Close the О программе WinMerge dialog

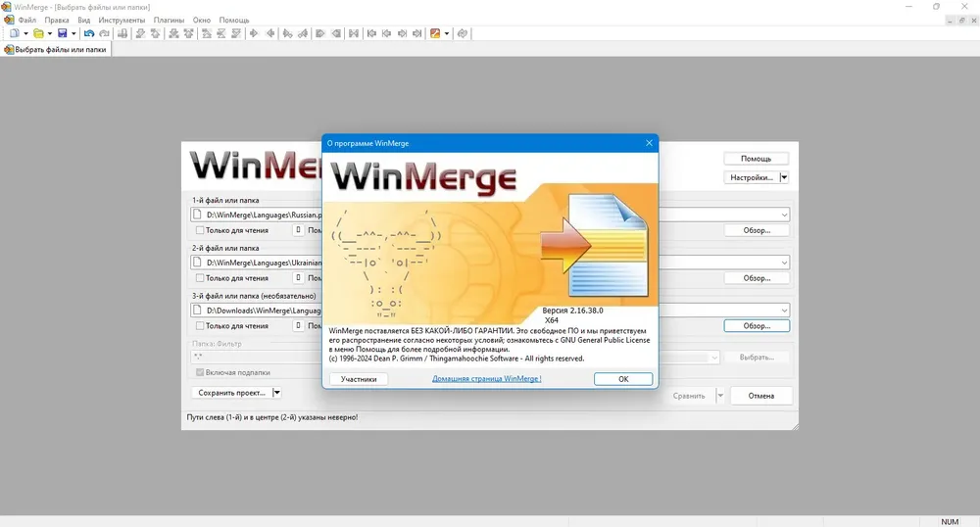coord(649,143)
